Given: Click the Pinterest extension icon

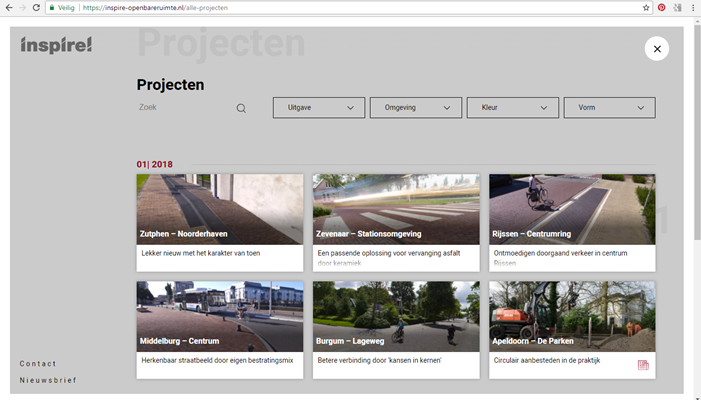Looking at the screenshot, I should click(662, 7).
